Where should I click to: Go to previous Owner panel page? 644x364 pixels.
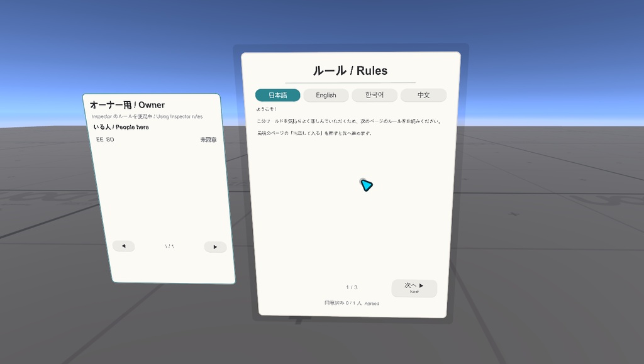[124, 246]
